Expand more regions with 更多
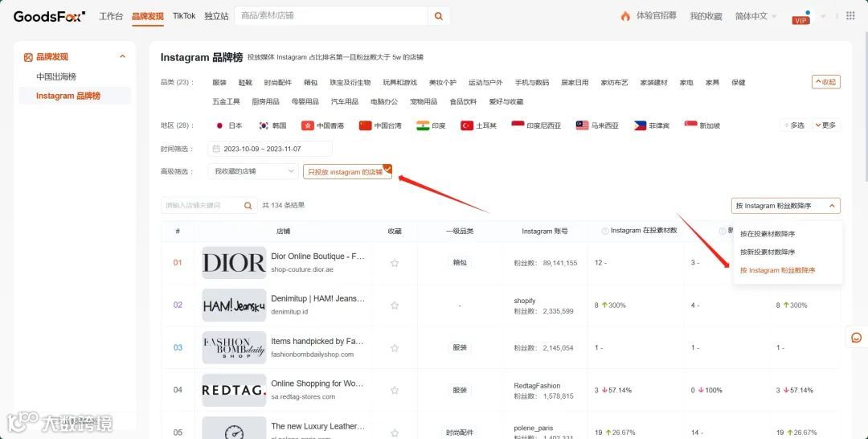 click(825, 125)
